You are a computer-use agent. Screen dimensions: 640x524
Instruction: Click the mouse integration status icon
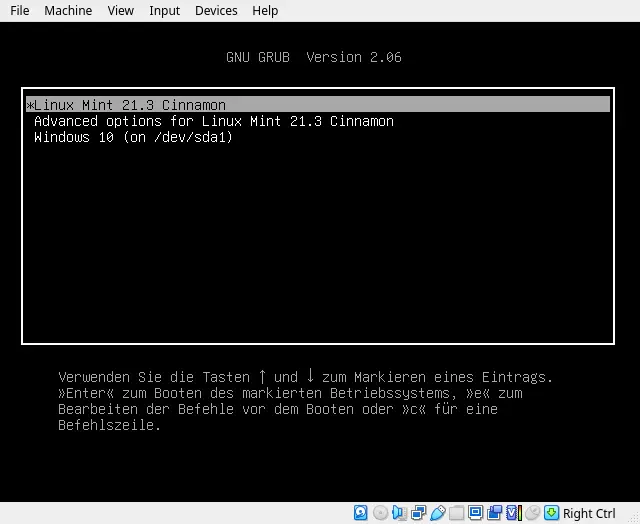533,513
